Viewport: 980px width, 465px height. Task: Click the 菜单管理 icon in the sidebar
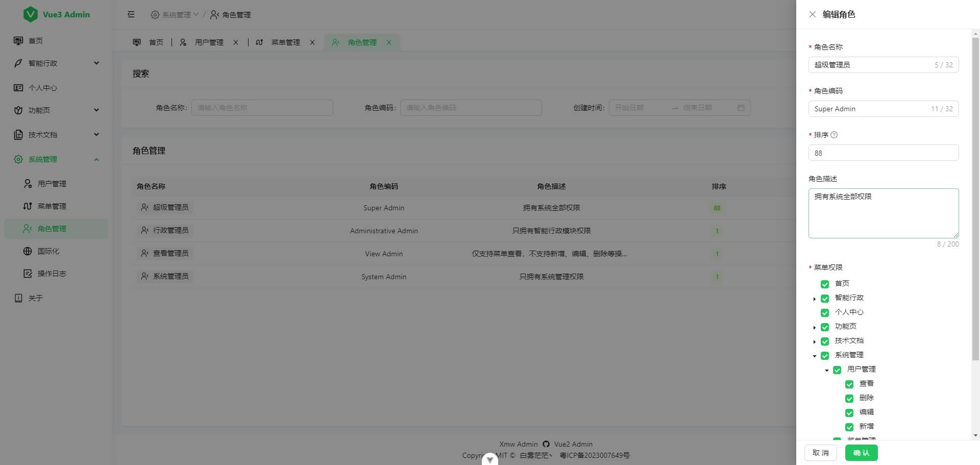tap(28, 206)
